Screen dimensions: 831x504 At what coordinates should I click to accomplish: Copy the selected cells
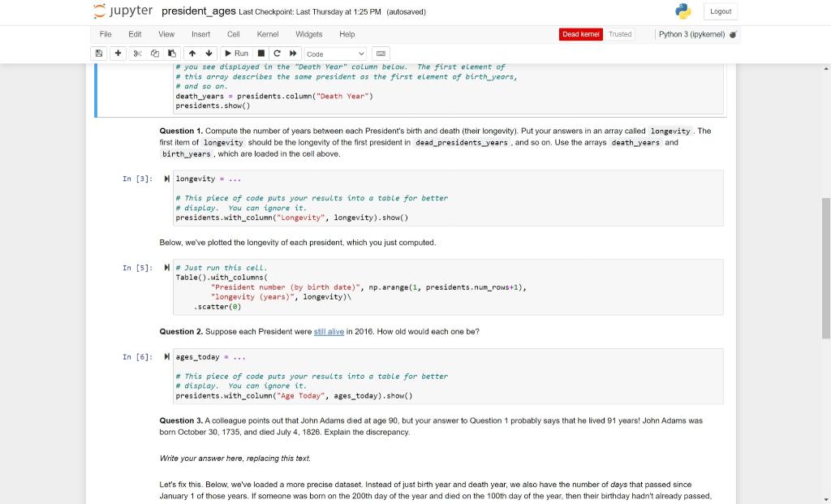[153, 53]
